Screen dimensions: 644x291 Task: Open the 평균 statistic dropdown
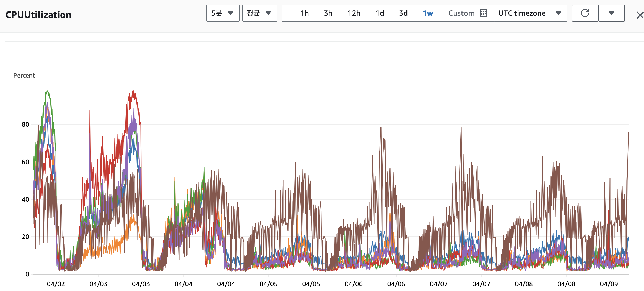[x=260, y=13]
